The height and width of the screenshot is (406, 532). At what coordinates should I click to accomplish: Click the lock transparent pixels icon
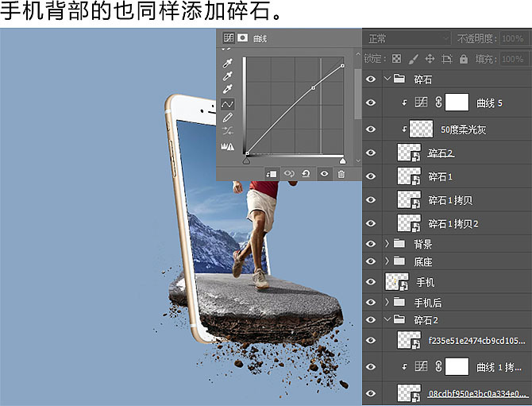396,59
